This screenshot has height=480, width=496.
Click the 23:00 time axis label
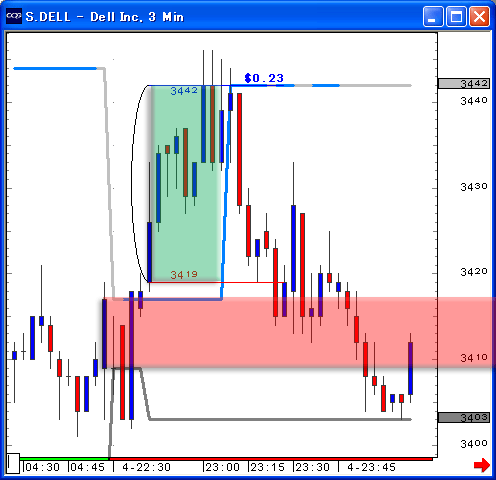pos(223,467)
